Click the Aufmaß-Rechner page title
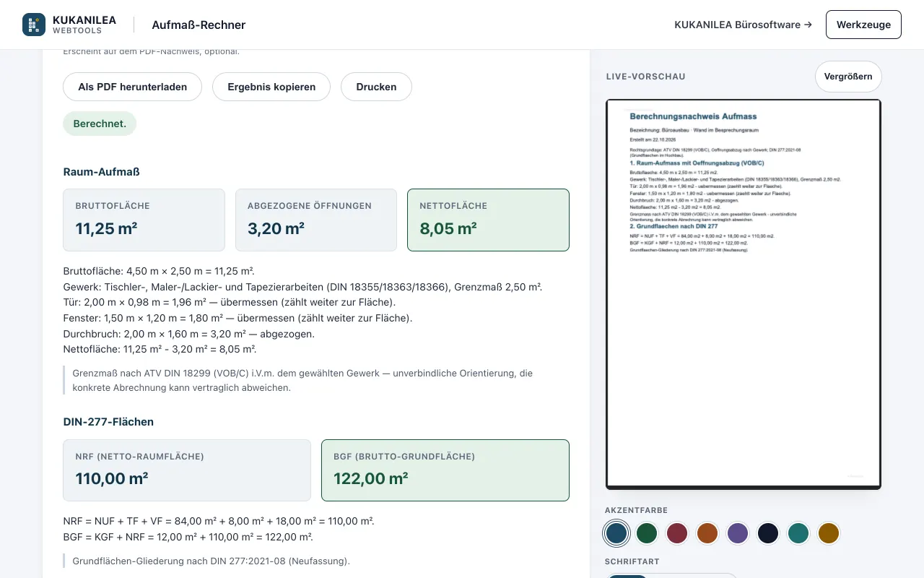This screenshot has height=578, width=924. 199,25
